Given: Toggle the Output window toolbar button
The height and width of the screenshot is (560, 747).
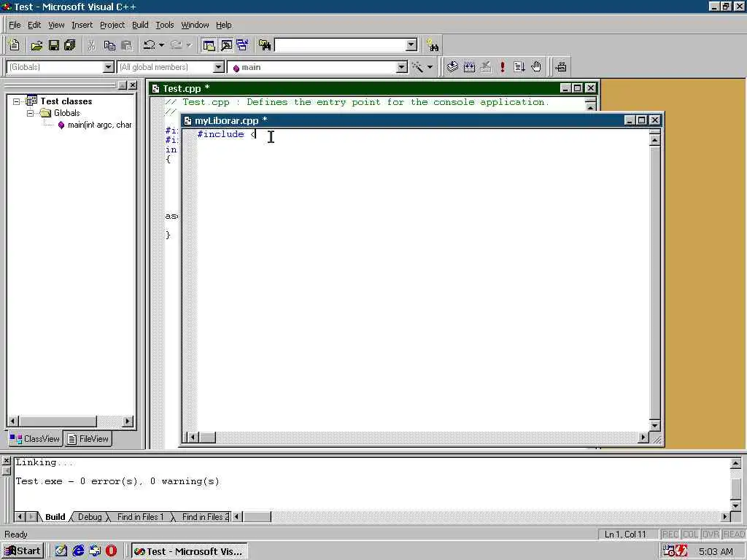Looking at the screenshot, I should click(x=226, y=45).
